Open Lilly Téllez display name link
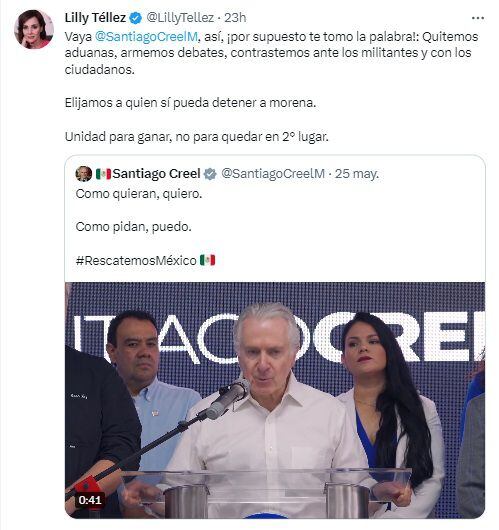Screen dimensions: 499x530 click(x=95, y=18)
